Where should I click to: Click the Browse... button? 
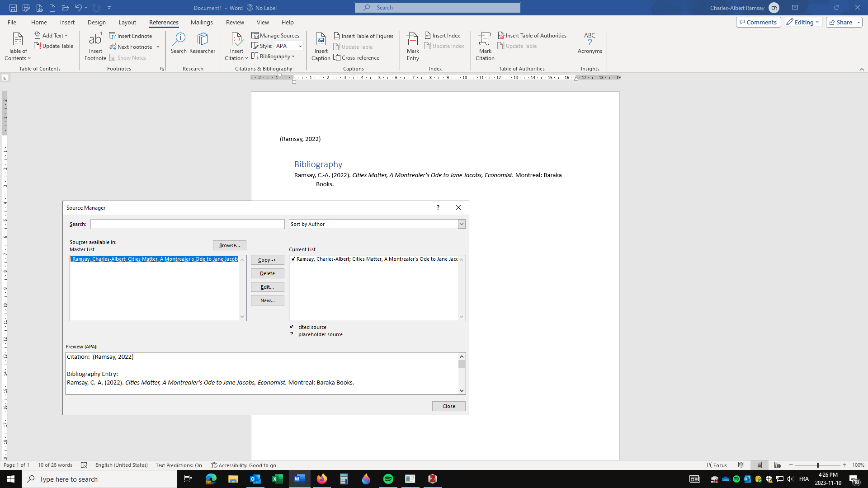point(230,245)
